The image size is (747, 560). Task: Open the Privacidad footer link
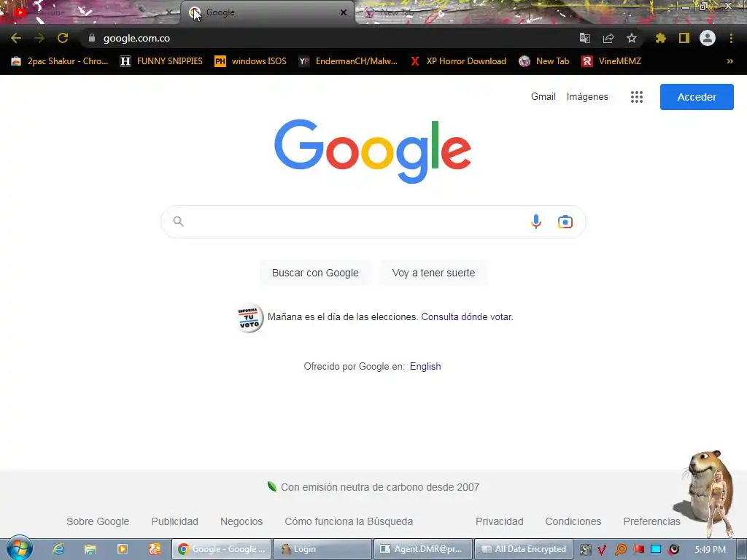(499, 521)
